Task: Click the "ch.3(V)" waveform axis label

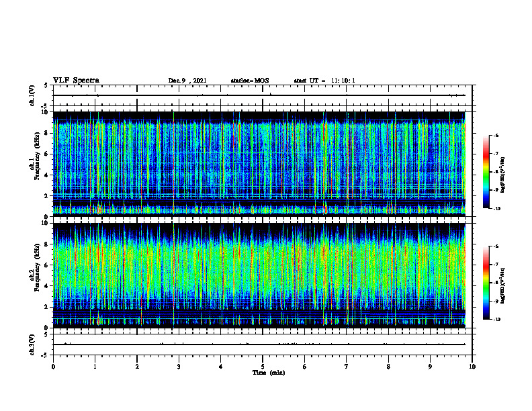Action: [32, 345]
